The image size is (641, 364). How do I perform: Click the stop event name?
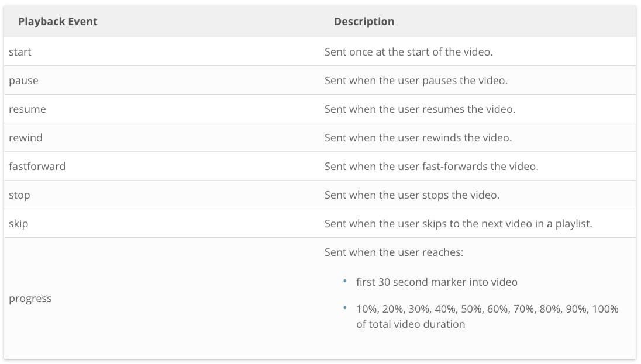tap(19, 195)
